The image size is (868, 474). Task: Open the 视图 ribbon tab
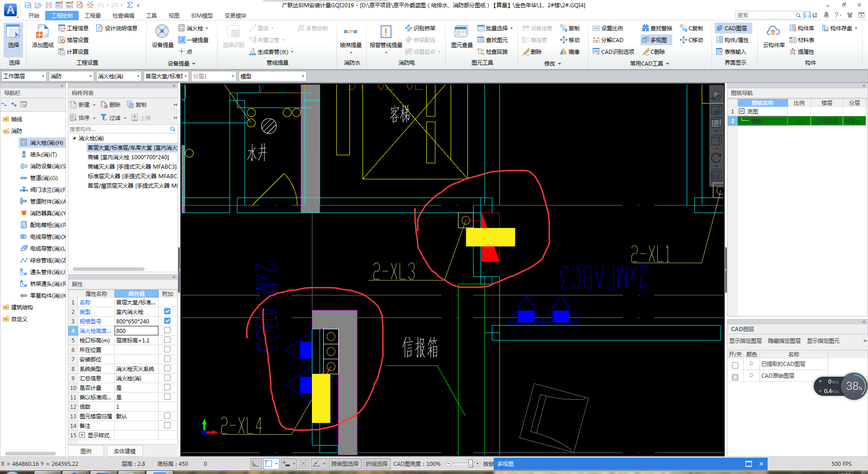[x=174, y=15]
